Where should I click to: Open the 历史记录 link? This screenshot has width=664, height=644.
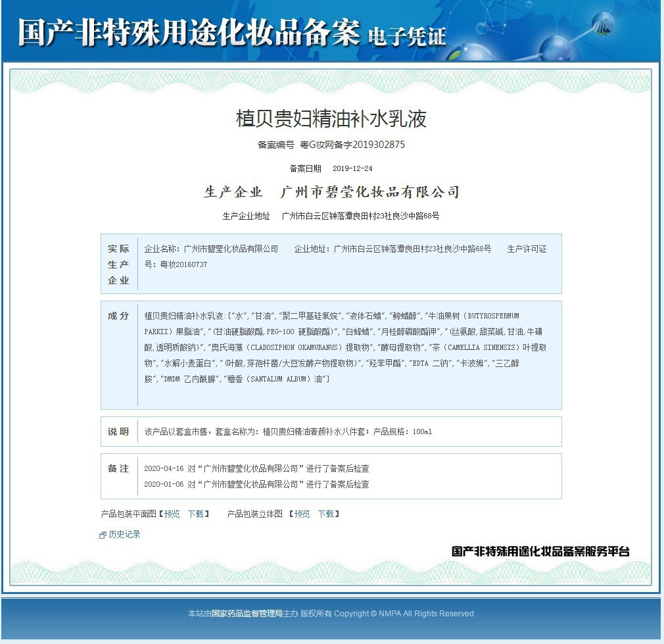pyautogui.click(x=124, y=535)
